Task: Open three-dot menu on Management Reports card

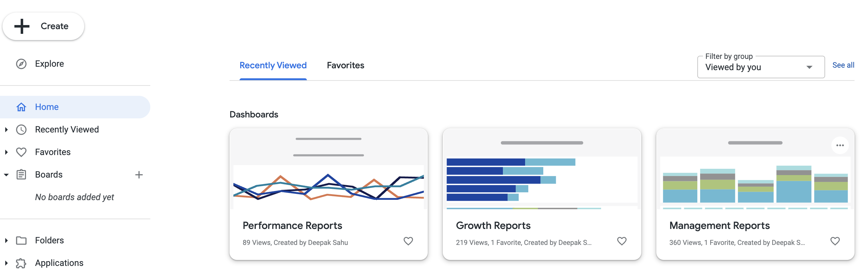Action: pos(840,145)
